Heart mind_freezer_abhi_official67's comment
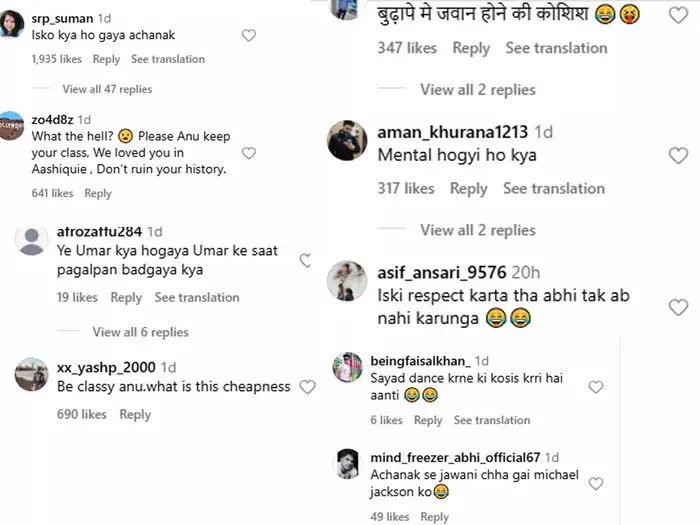 point(596,484)
